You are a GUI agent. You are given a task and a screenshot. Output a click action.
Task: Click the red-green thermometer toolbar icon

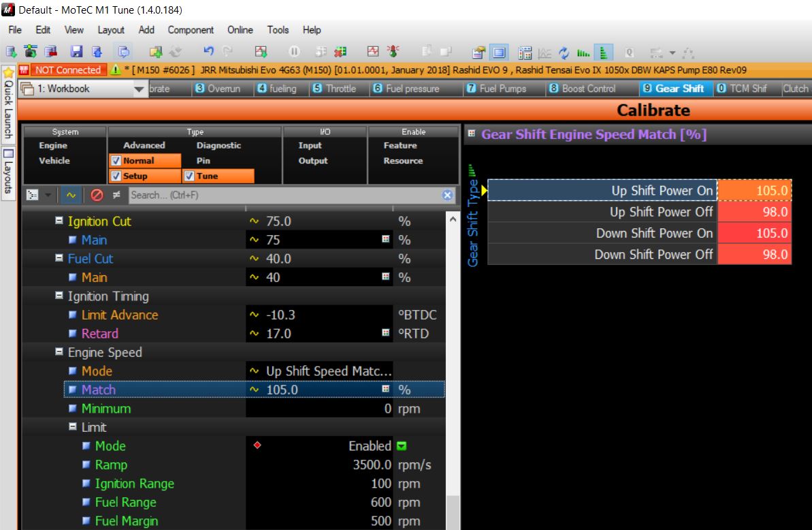tap(393, 51)
